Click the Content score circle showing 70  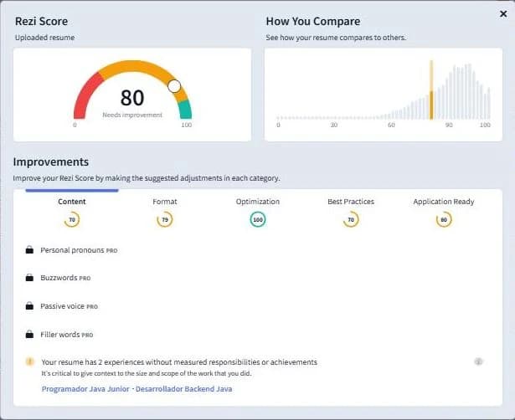[72, 219]
